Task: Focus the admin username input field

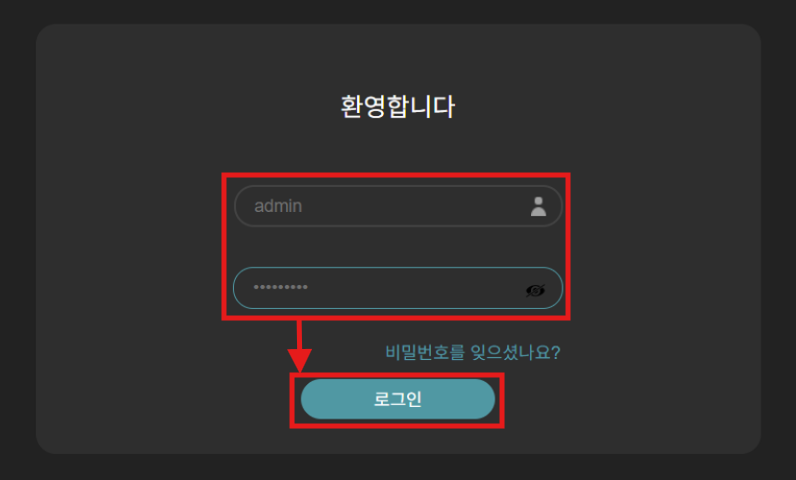Action: point(398,206)
